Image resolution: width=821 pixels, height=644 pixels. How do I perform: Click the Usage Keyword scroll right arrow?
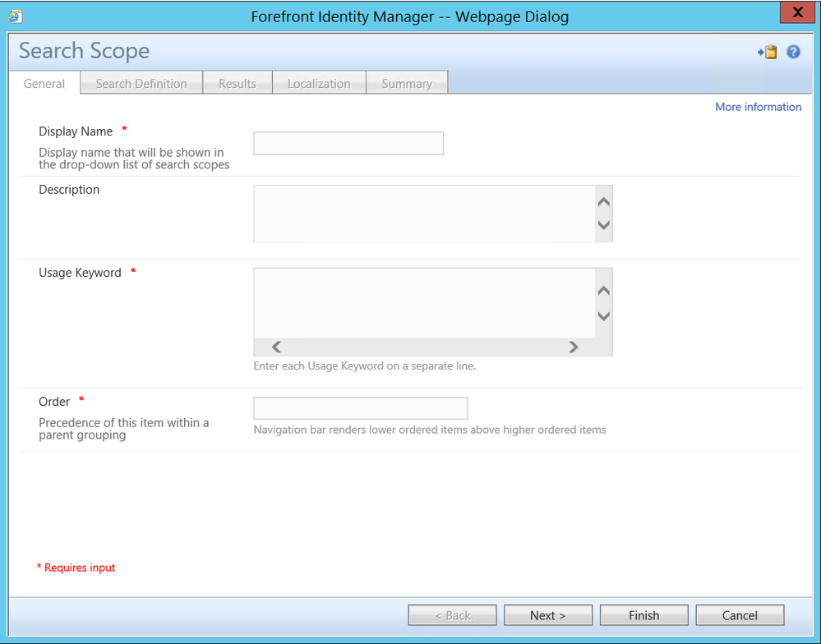[x=574, y=347]
